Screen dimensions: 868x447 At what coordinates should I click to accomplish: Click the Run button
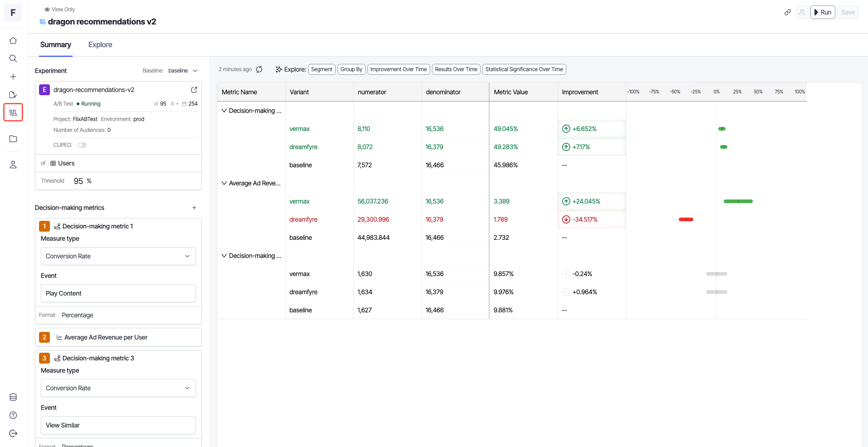pyautogui.click(x=823, y=12)
